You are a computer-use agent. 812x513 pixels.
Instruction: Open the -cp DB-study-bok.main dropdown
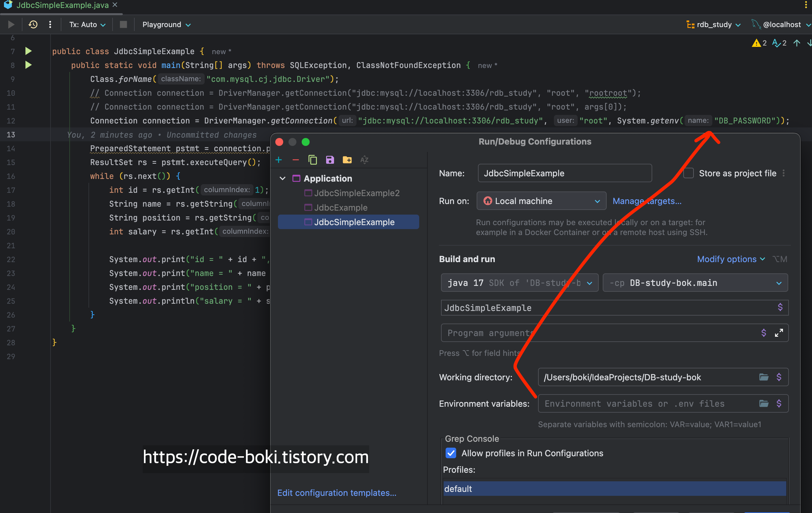[x=695, y=283]
